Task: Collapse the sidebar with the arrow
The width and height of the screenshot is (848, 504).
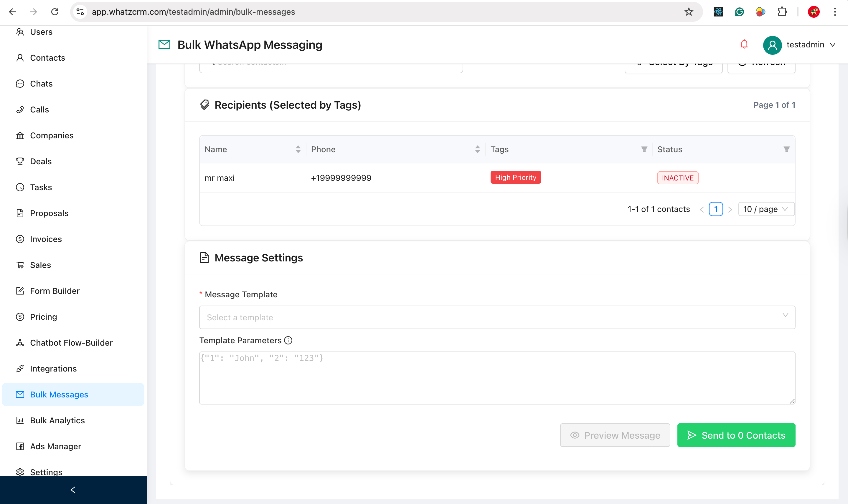Action: tap(73, 490)
